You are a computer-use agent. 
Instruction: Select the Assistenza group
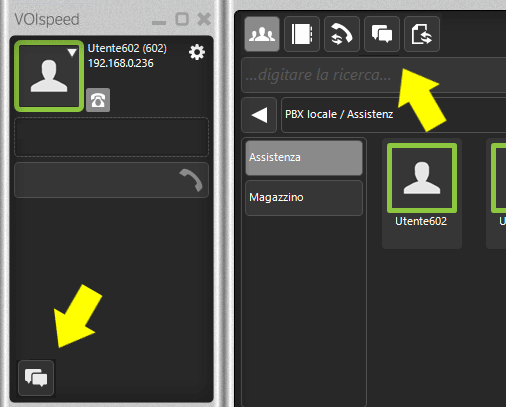tap(304, 158)
